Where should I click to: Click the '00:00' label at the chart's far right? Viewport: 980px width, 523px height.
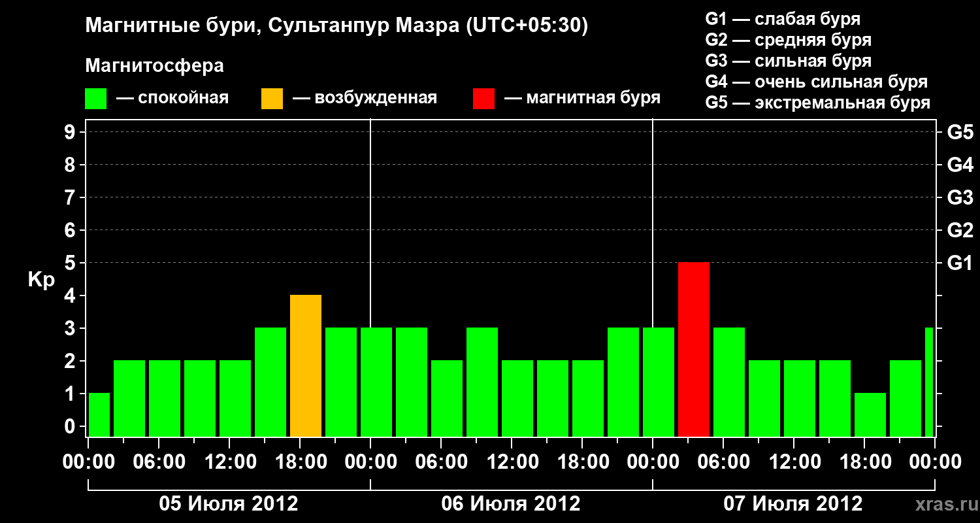[934, 462]
